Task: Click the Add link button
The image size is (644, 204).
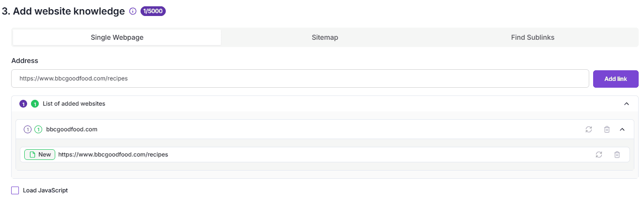Action: pyautogui.click(x=615, y=78)
